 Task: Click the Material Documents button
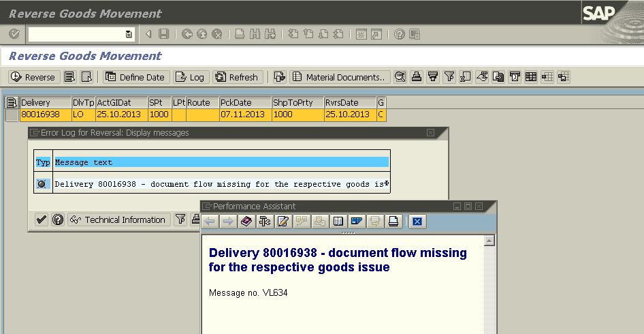tap(340, 77)
